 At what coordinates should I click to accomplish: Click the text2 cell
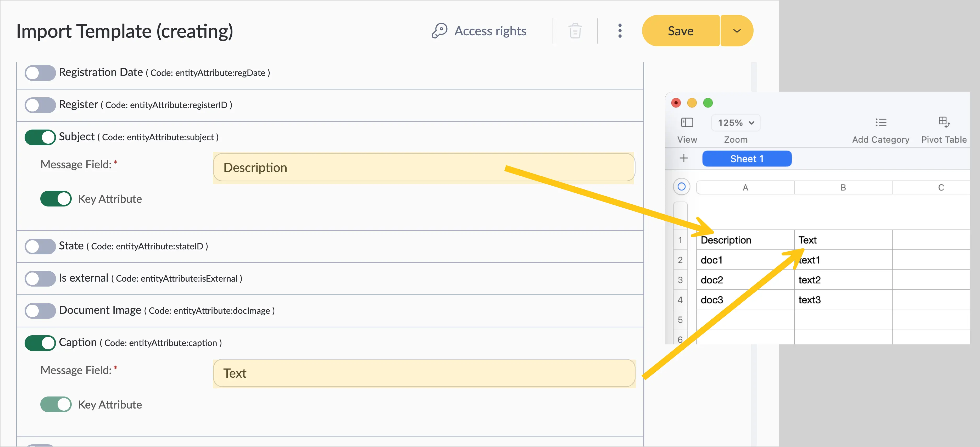(x=843, y=280)
